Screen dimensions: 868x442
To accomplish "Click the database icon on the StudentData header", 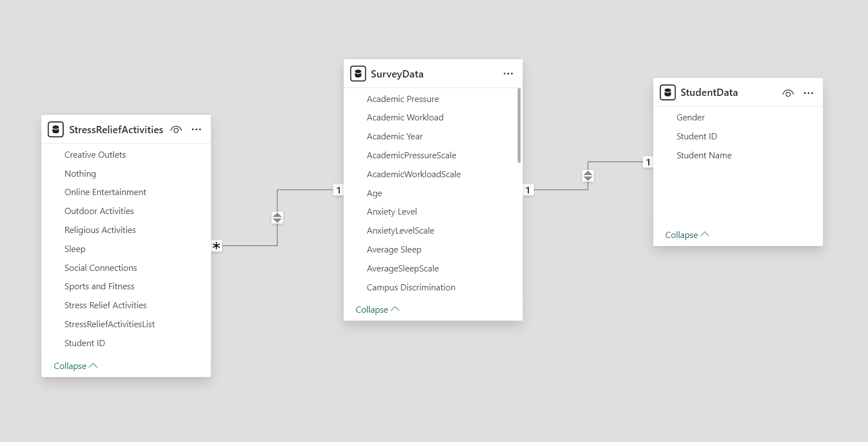I will [x=668, y=93].
